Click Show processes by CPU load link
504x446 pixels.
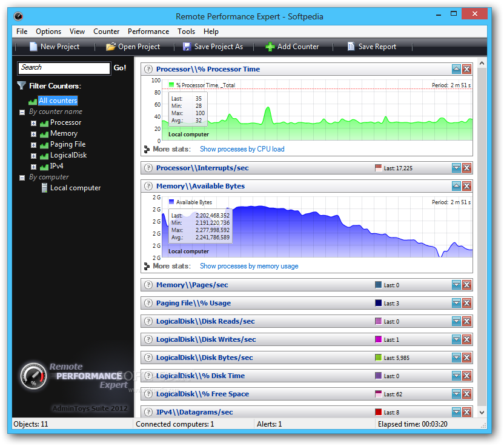pyautogui.click(x=242, y=149)
